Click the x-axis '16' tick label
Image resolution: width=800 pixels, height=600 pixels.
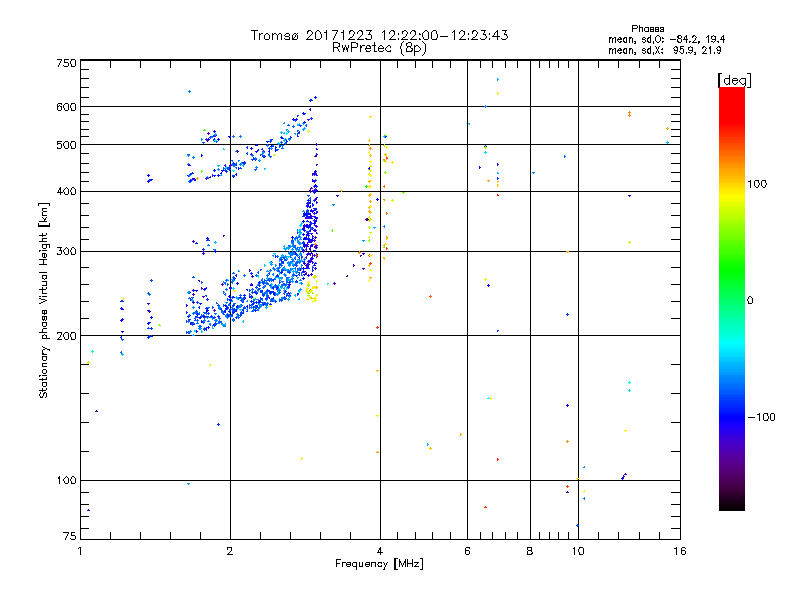[680, 551]
